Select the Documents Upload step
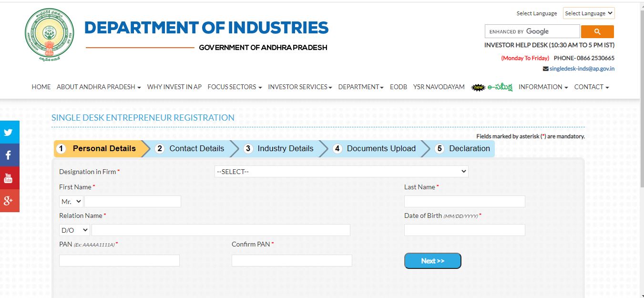 (x=382, y=148)
